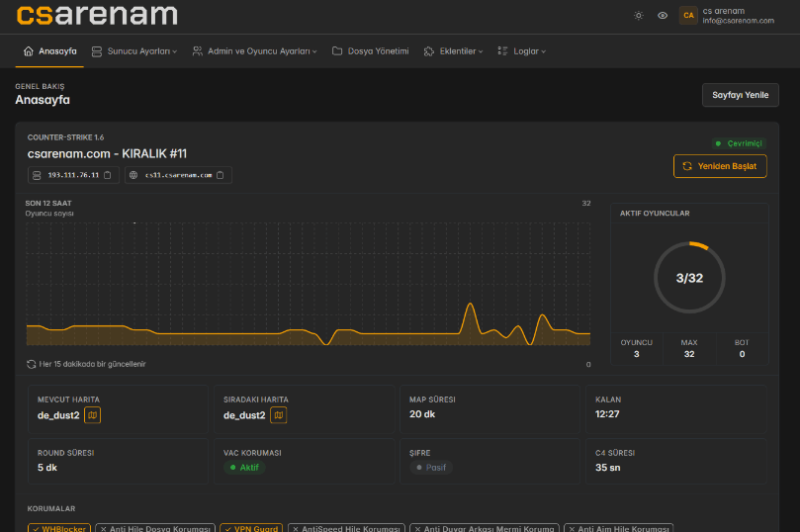Click the csarenam logo
The height and width of the screenshot is (532, 800).
97,14
